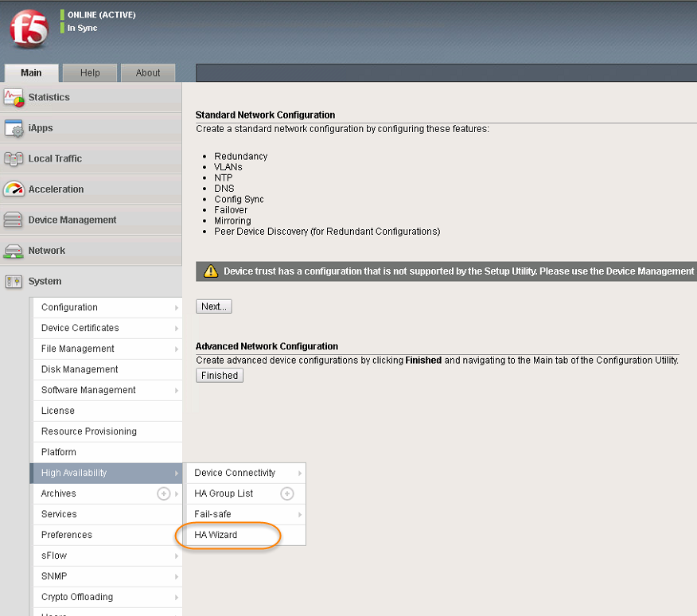The width and height of the screenshot is (697, 616).
Task: Click the Config Sync bullet text
Action: [239, 199]
